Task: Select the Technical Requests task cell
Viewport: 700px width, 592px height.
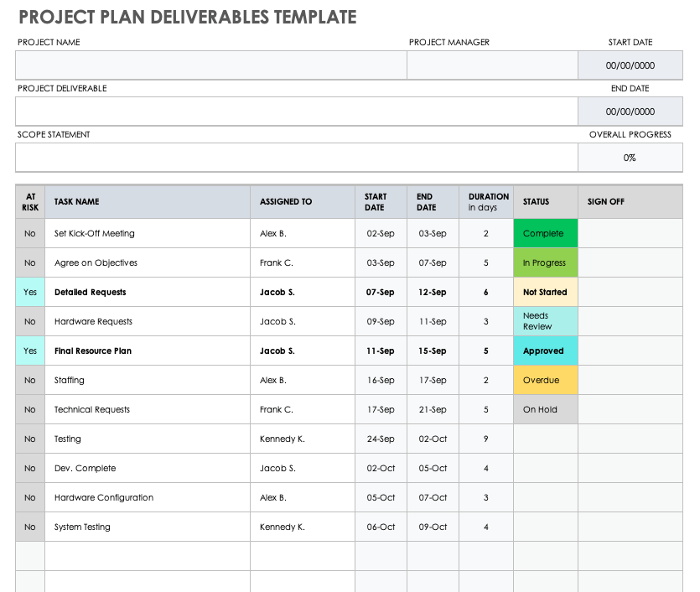Action: point(148,409)
